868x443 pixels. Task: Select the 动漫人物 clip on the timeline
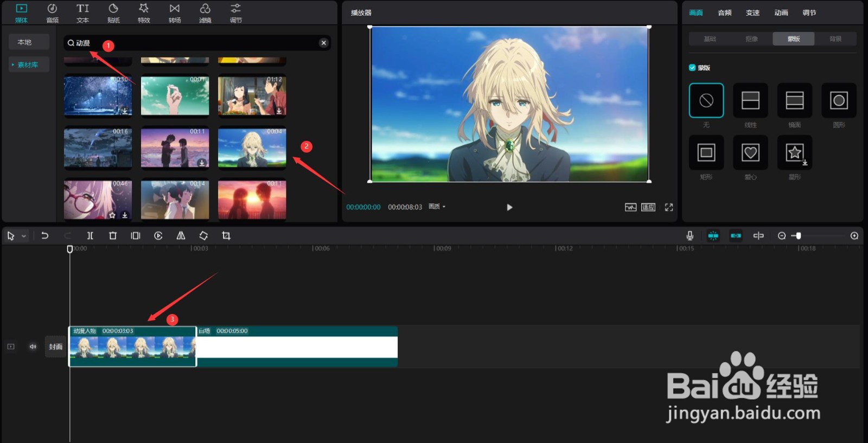click(132, 346)
